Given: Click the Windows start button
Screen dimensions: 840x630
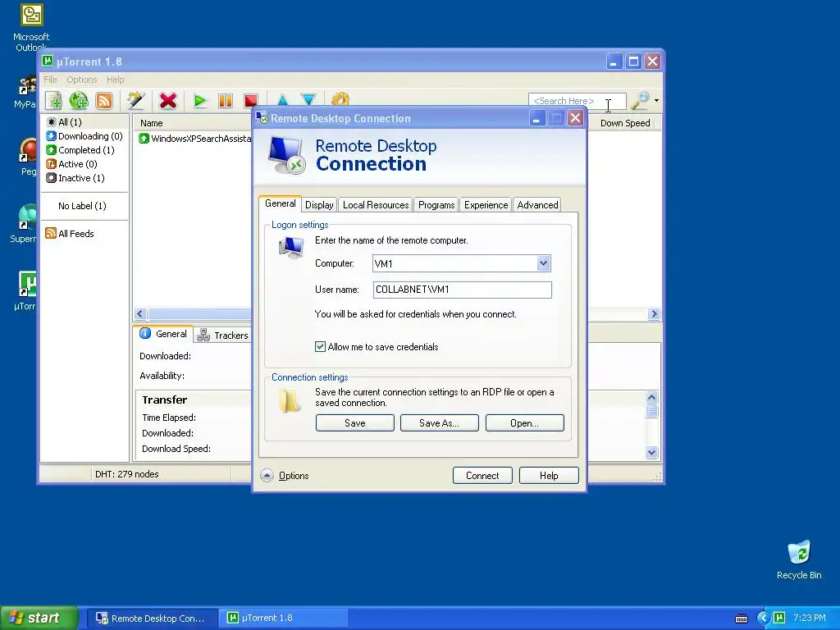Looking at the screenshot, I should [39, 618].
